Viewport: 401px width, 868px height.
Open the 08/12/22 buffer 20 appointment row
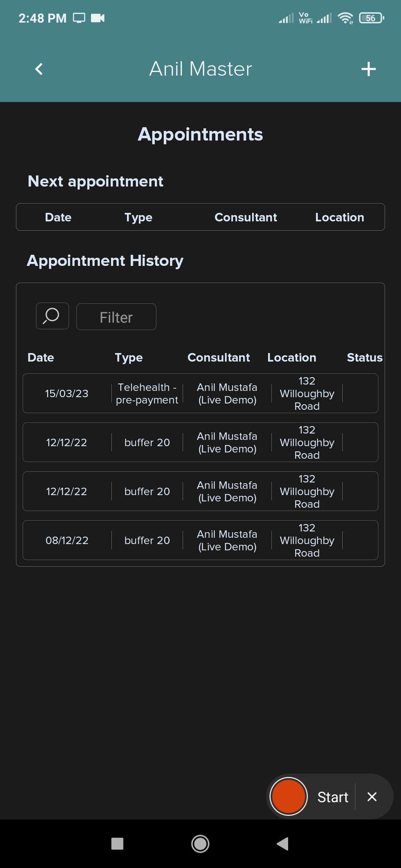coord(200,540)
